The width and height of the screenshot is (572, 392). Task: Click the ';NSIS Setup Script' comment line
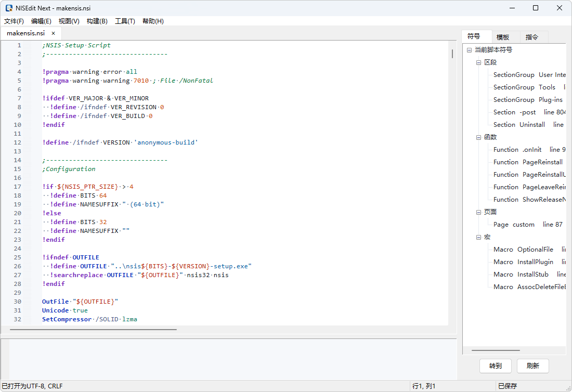coord(76,45)
